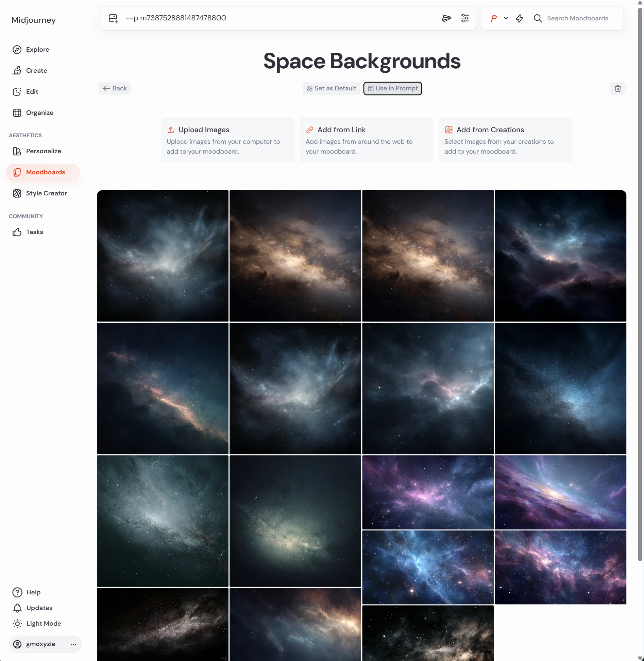
Task: Open prompt settings sliders icon
Action: (x=465, y=18)
